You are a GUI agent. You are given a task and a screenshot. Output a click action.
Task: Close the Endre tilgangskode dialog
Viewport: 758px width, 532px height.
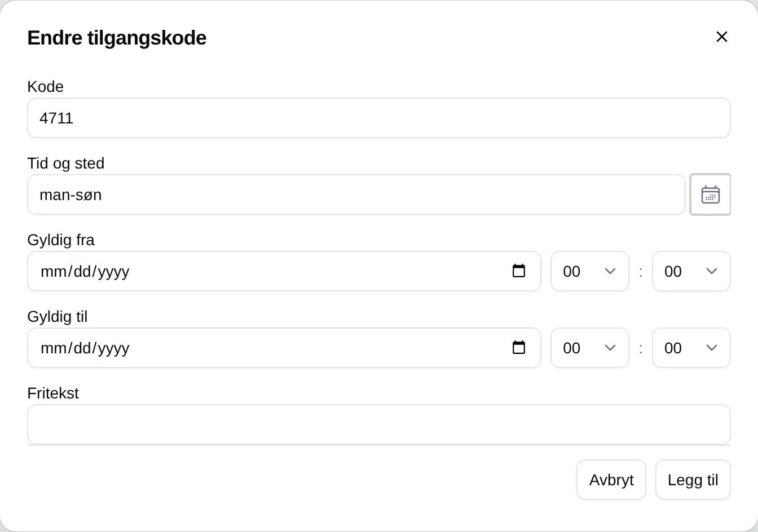tap(721, 37)
